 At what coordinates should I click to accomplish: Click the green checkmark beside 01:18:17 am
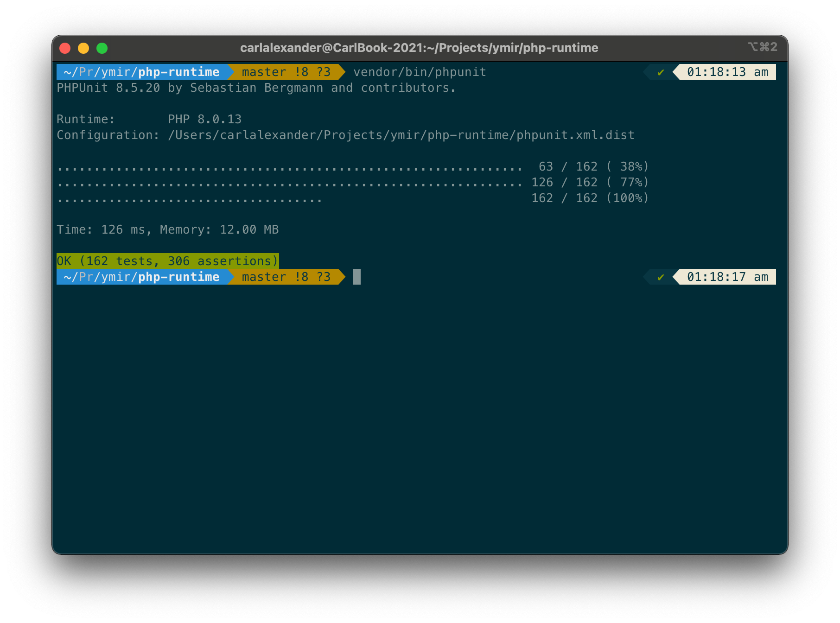[661, 277]
